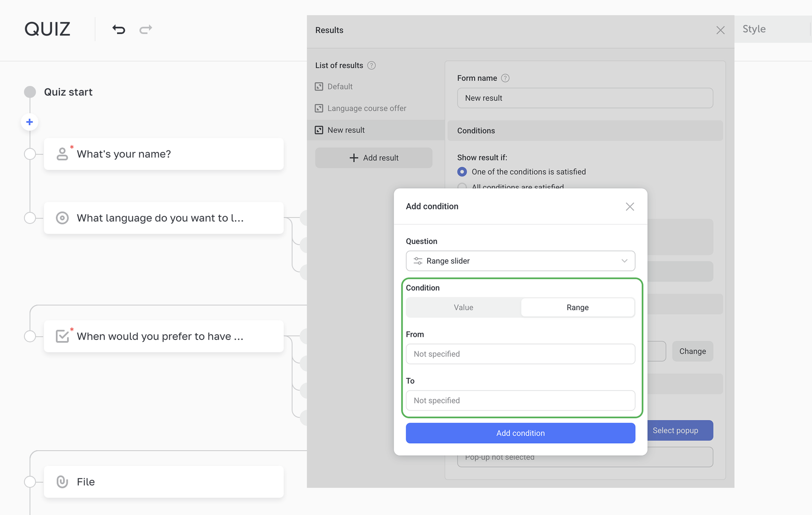Switch condition type to Value

pyautogui.click(x=464, y=308)
